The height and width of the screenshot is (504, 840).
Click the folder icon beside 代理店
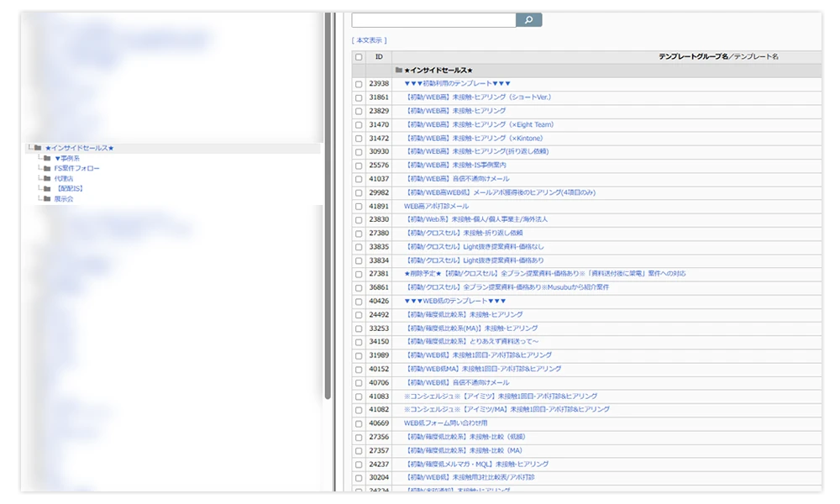47,178
